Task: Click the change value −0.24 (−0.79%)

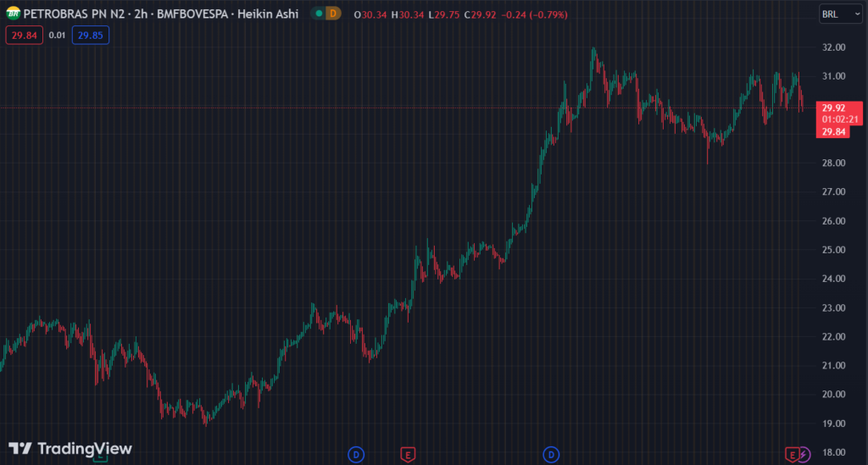Action: click(534, 15)
